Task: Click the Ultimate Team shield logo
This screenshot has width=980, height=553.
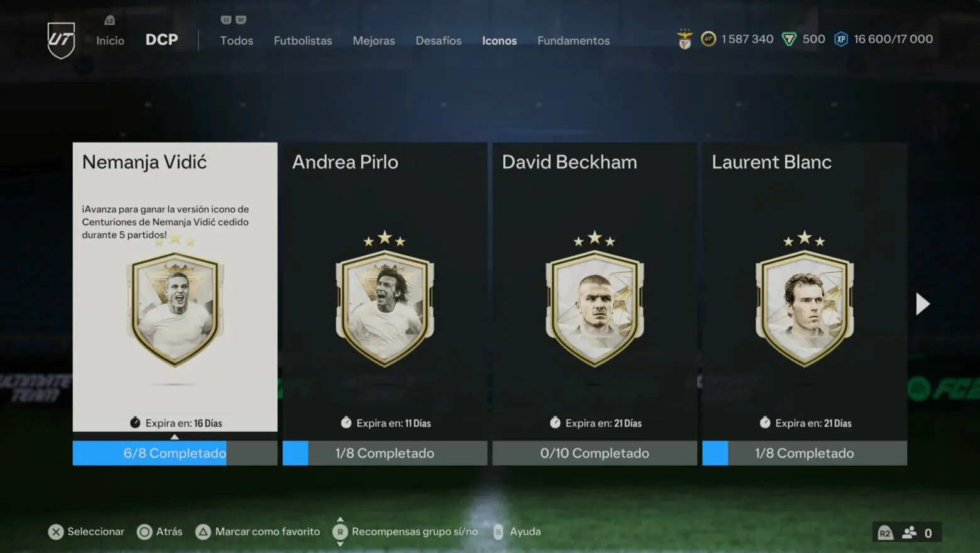Action: pos(61,40)
